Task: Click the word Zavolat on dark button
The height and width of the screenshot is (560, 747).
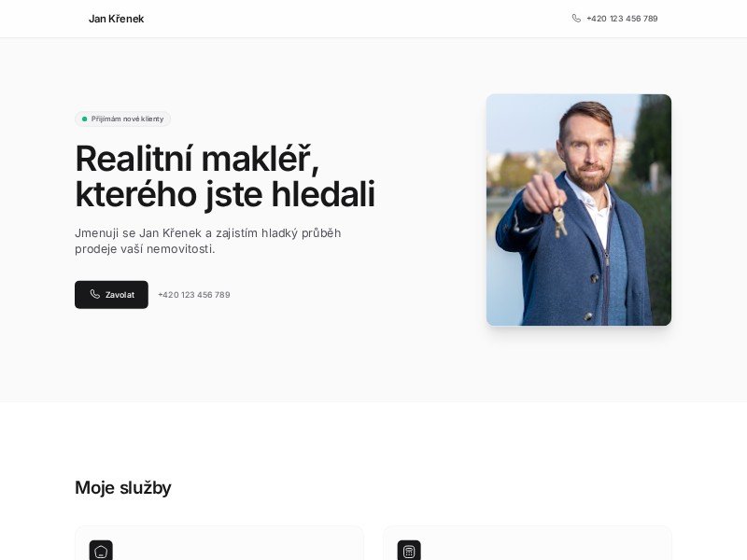Action: [x=120, y=295]
